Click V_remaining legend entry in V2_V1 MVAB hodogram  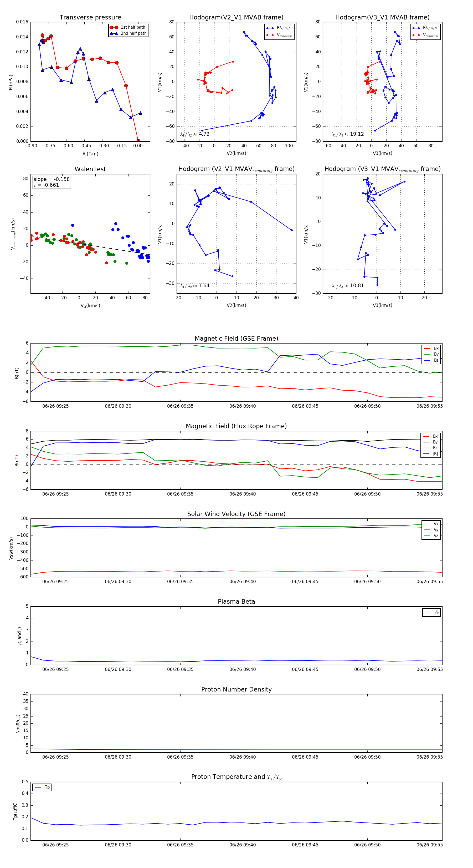pos(279,35)
